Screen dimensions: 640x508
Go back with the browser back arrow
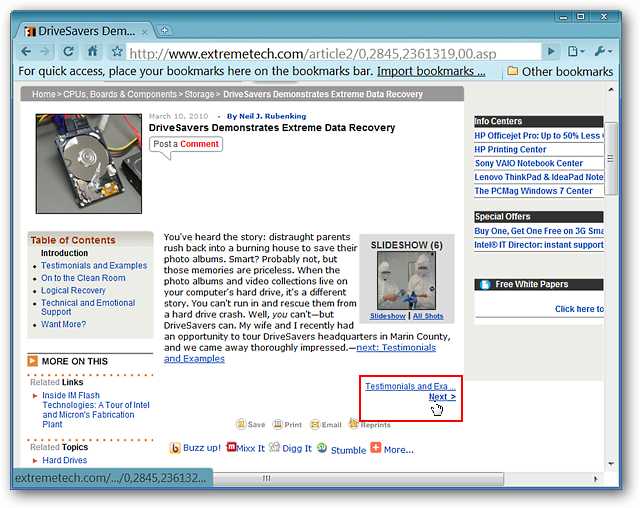26,51
